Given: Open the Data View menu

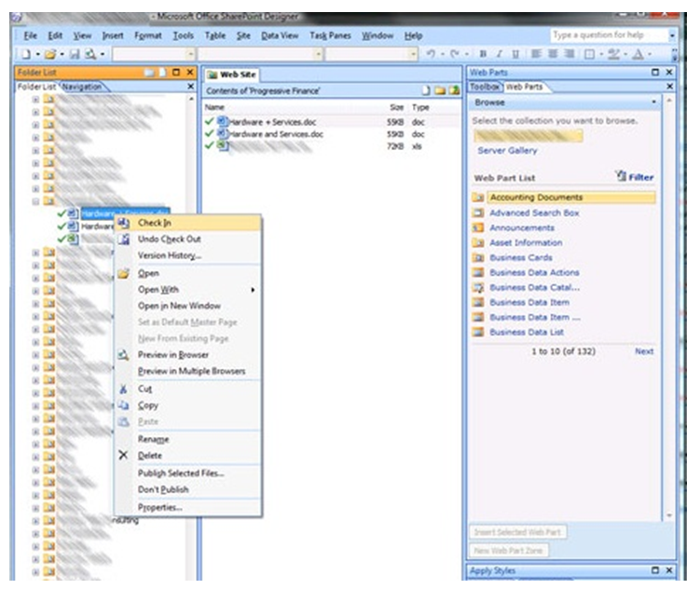Looking at the screenshot, I should coord(280,35).
